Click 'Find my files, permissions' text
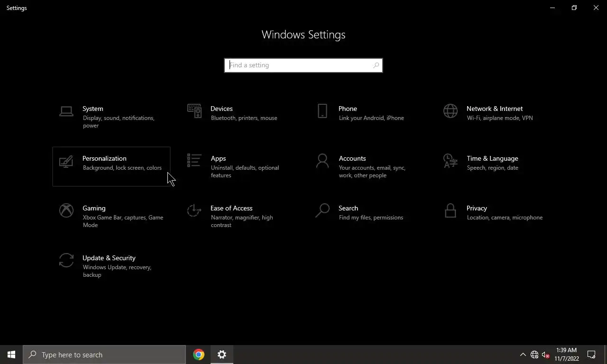Screen dimensions: 607x364 tap(371, 218)
